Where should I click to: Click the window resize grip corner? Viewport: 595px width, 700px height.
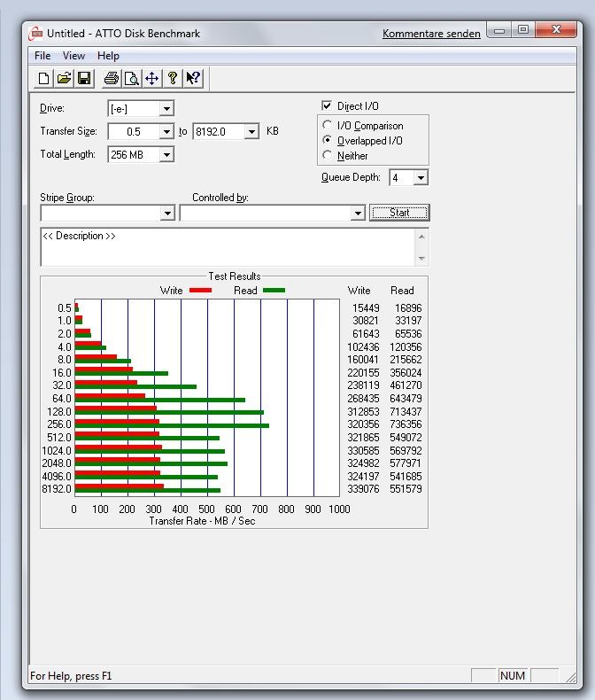coord(571,676)
